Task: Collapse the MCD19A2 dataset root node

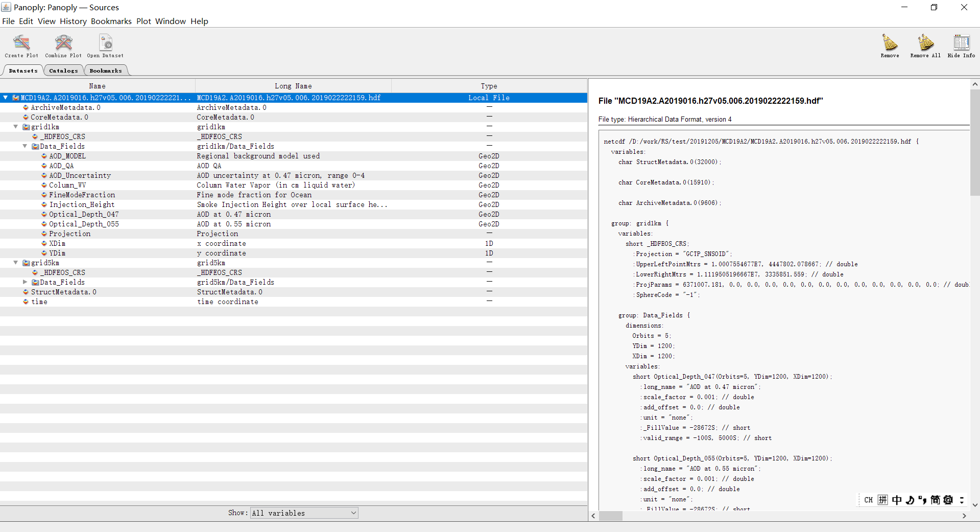Action: coord(6,97)
